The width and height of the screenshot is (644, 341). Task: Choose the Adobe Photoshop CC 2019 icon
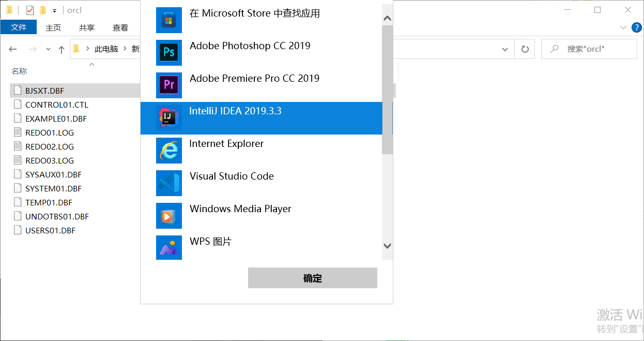click(169, 53)
